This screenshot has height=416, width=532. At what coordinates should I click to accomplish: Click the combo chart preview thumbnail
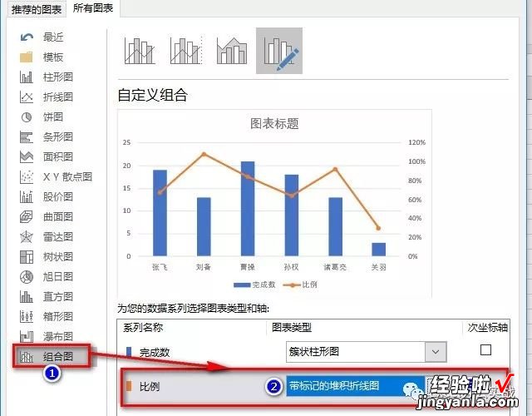[x=274, y=204]
